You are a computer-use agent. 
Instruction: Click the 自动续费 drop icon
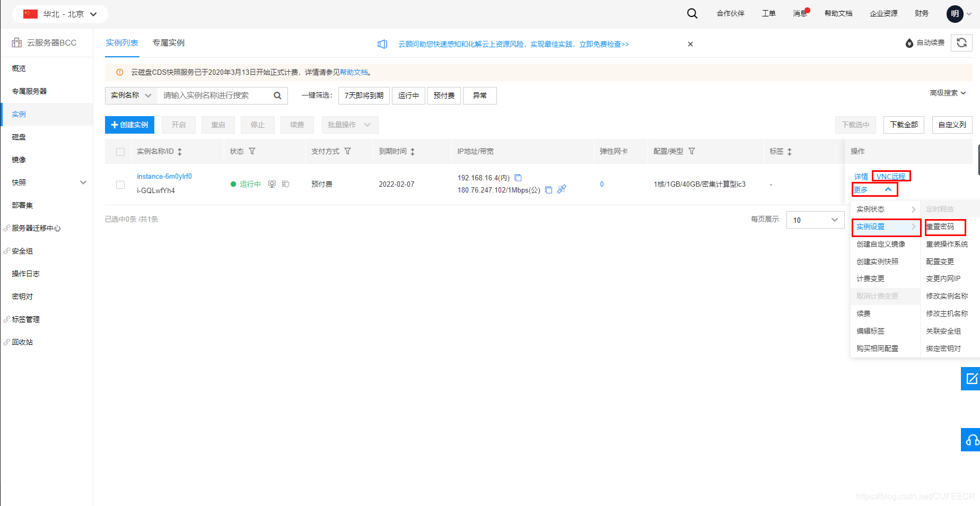click(909, 43)
